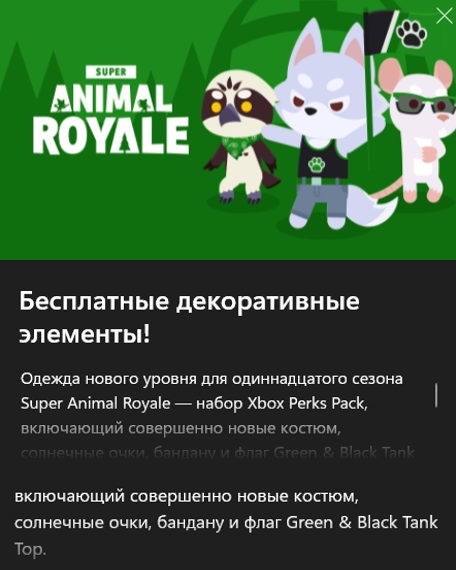Viewport: 456px width, 570px height.
Task: Select the bird character with yellow eyes
Action: coord(238,136)
